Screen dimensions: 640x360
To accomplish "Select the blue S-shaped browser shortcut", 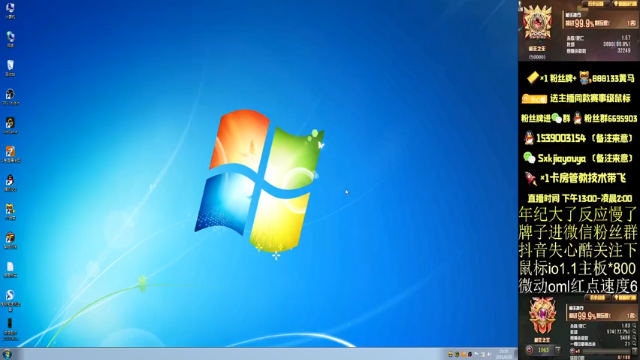I will 10,300.
